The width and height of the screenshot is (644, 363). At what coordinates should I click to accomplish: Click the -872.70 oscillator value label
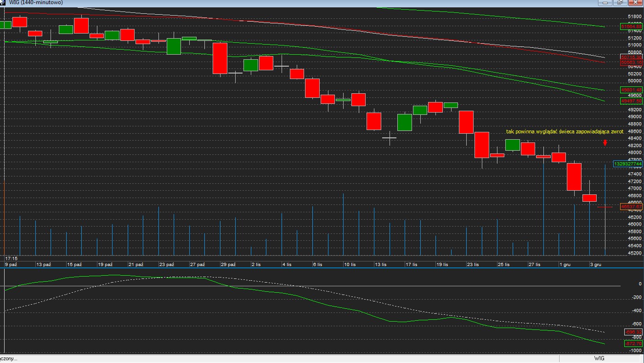[633, 344]
